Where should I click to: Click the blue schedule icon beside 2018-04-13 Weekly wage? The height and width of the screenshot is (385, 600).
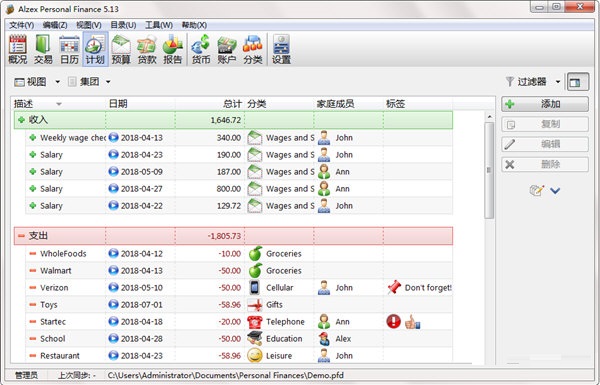click(x=113, y=137)
